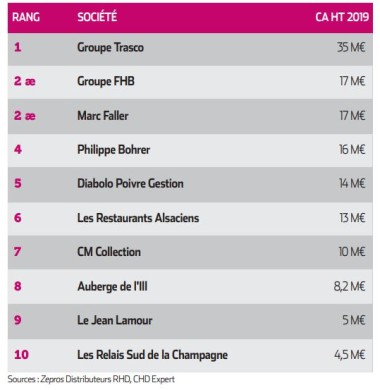This screenshot has height=390, width=380.
Task: Select the Groupe FHB company name
Action: (106, 81)
